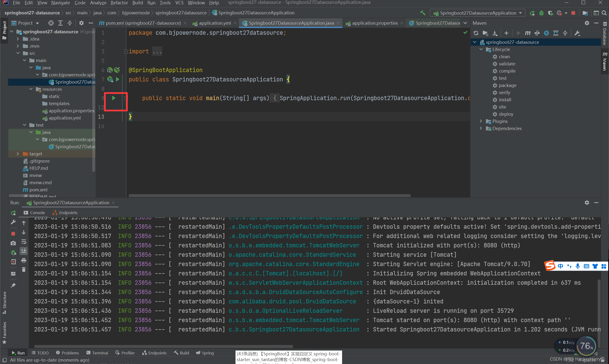Open Maven settings wrench icon
Image resolution: width=609 pixels, height=364 pixels.
pyautogui.click(x=577, y=33)
